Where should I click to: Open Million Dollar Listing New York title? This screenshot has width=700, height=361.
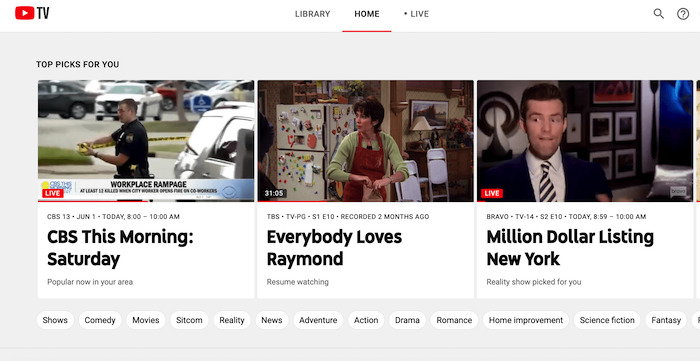pyautogui.click(x=570, y=248)
